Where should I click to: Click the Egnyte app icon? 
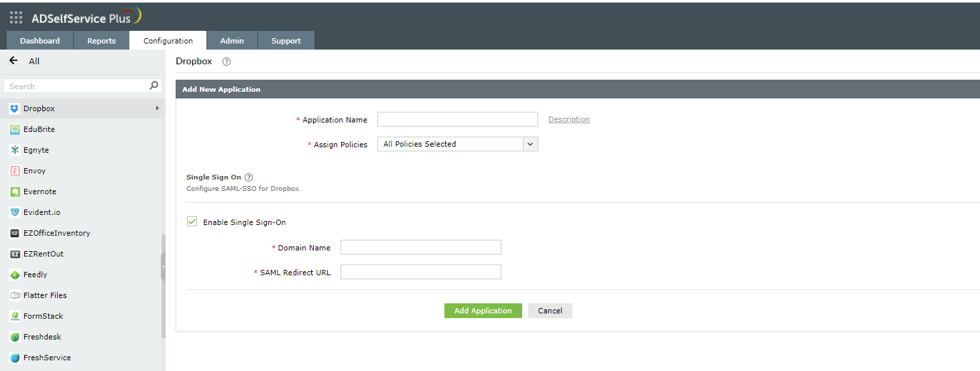pyautogui.click(x=15, y=150)
